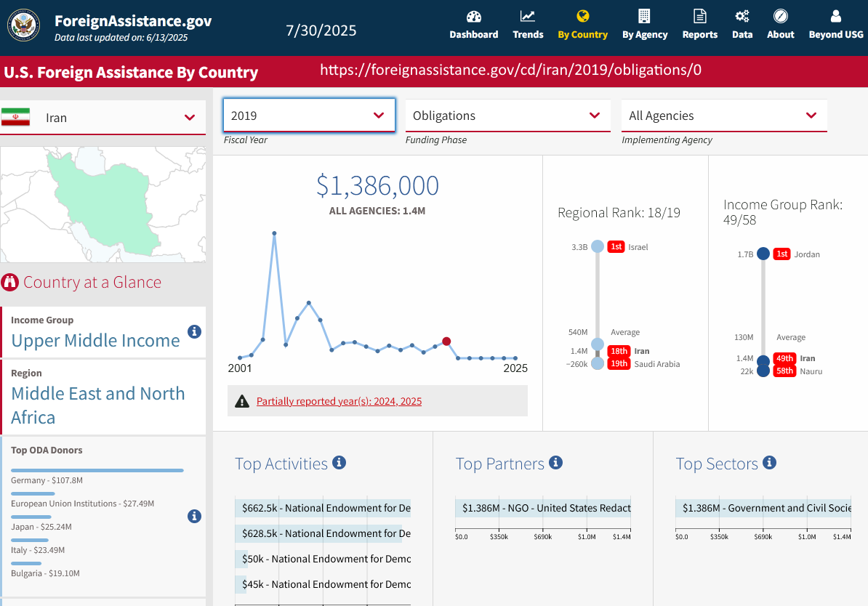
Task: Click the 58th Nauru income rank marker
Action: (x=784, y=371)
